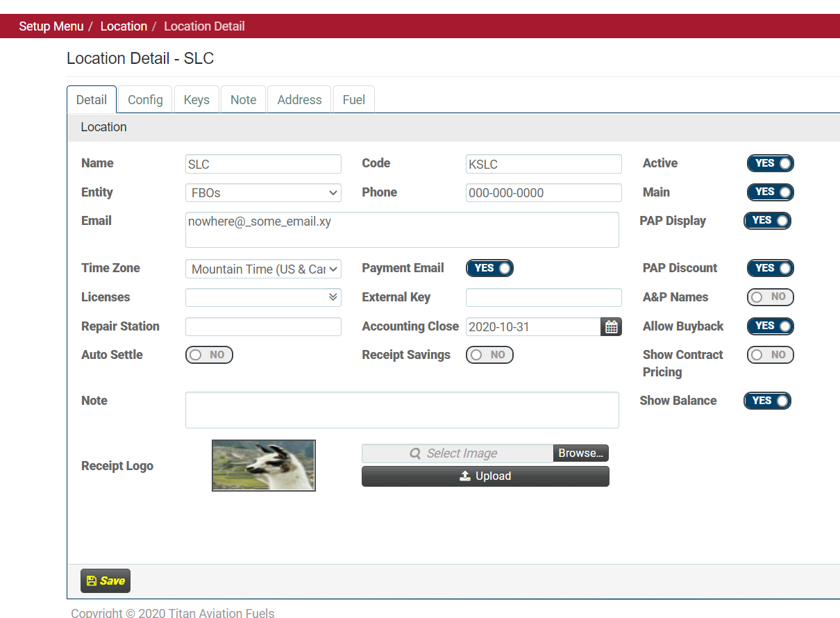
Task: Click the Location breadcrumb link
Action: (124, 26)
